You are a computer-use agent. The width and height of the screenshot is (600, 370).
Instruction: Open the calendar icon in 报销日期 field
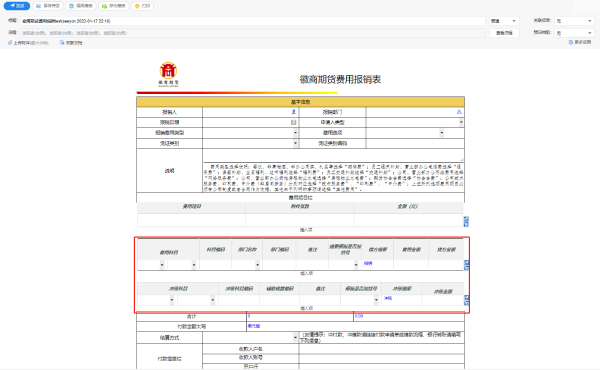click(x=293, y=122)
